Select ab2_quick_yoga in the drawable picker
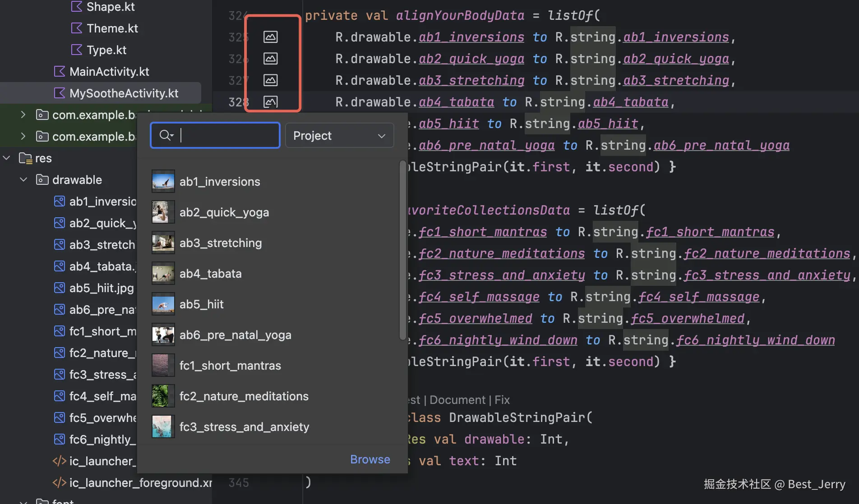 [x=272, y=212]
